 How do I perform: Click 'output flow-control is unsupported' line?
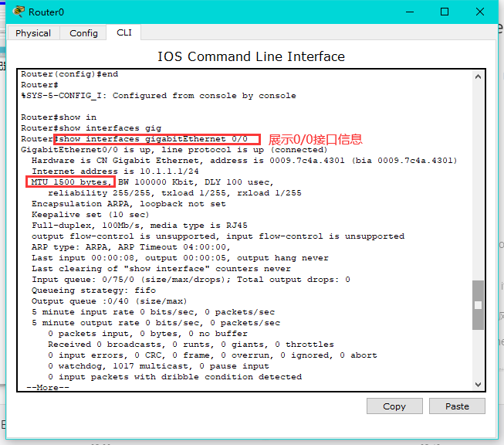[218, 236]
